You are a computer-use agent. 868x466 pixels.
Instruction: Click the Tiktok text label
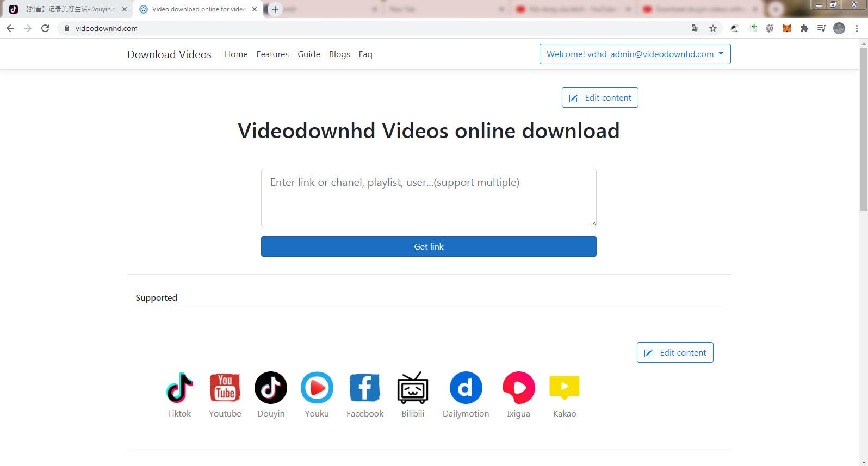click(x=179, y=413)
